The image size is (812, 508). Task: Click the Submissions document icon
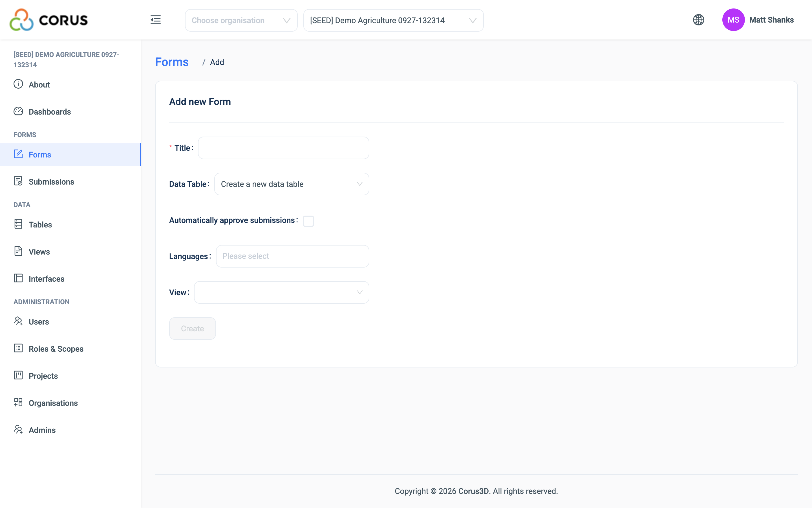coord(18,181)
